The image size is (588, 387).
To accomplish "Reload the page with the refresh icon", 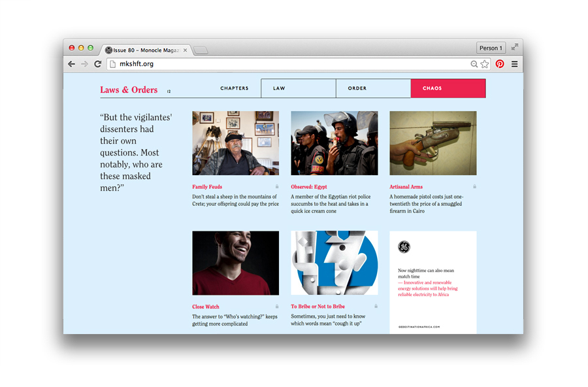I will pyautogui.click(x=98, y=64).
